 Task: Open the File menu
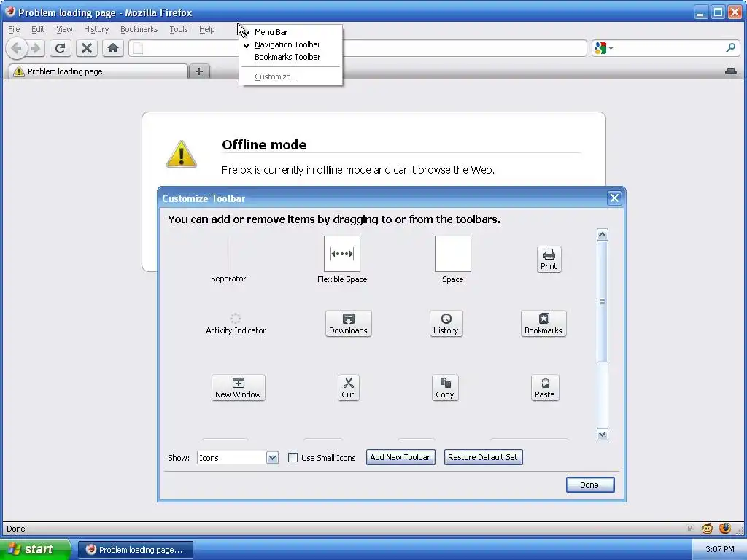(14, 29)
